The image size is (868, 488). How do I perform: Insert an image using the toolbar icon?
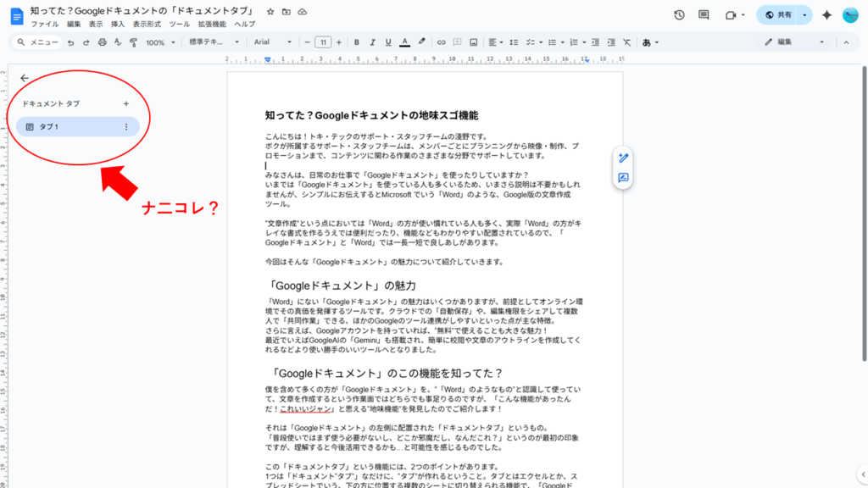(x=474, y=42)
